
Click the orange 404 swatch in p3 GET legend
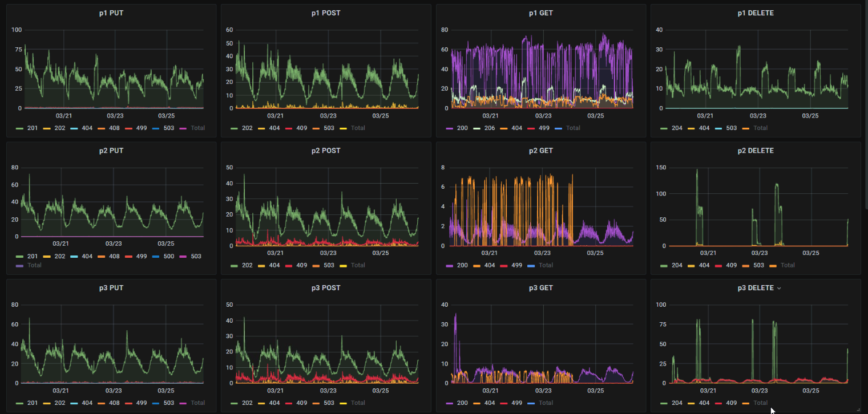coord(476,403)
